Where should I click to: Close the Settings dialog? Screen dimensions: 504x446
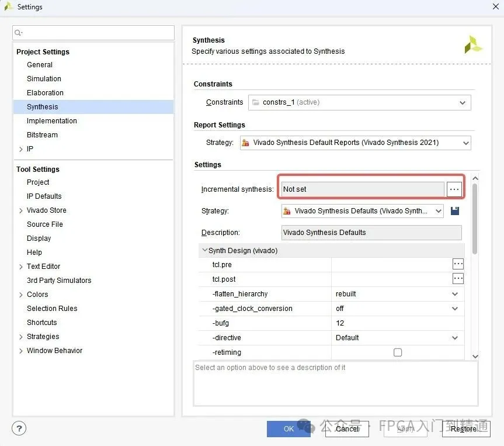496,6
